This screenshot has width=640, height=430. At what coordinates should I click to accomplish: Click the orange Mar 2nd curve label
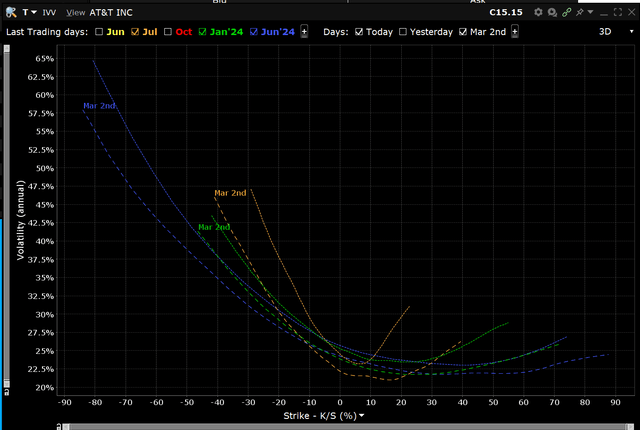tap(230, 193)
